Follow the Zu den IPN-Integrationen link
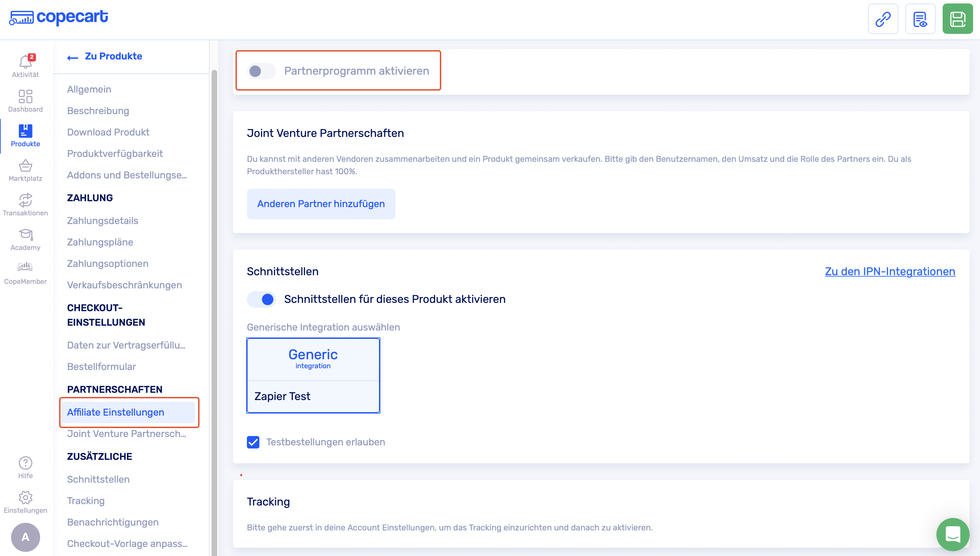Screen dimensions: 980x556 click(889, 271)
